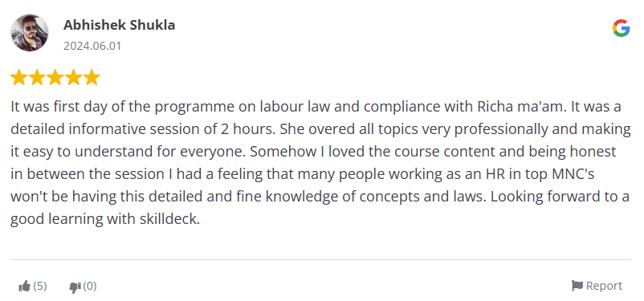
Task: Click the thumbs-up count (5)
Action: coord(40,286)
